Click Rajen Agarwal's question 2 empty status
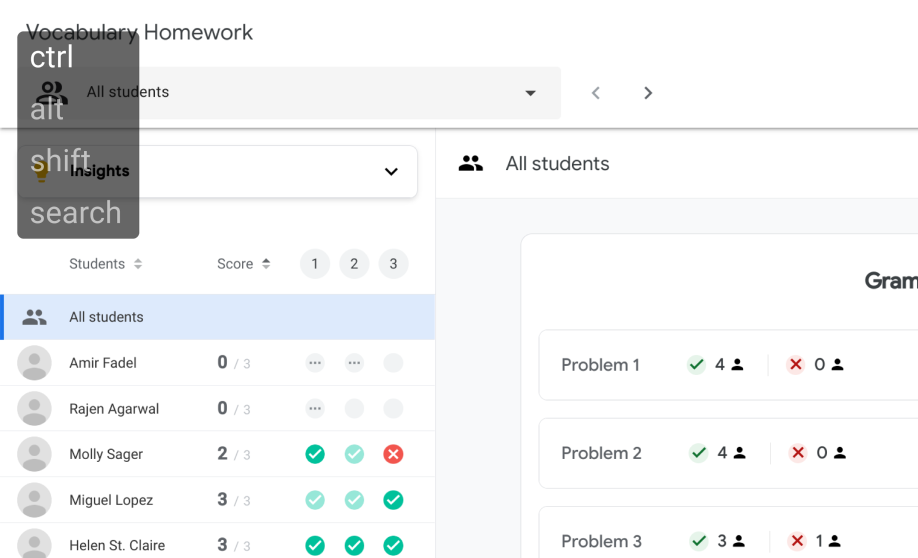The width and height of the screenshot is (918, 558). 354,408
